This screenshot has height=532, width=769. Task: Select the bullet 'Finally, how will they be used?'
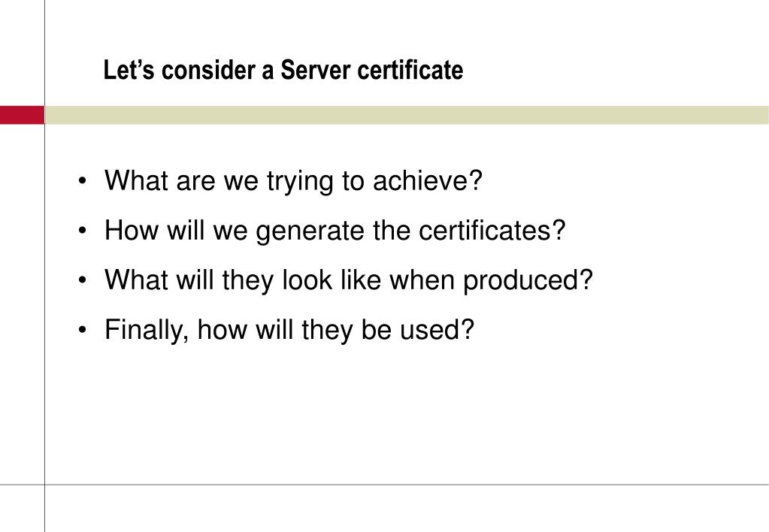click(x=289, y=330)
